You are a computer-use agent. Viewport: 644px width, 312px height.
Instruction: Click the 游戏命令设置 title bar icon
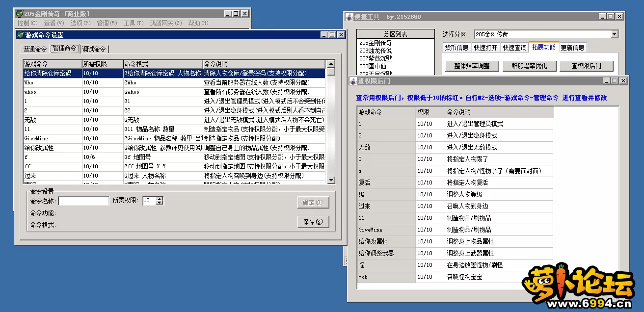point(20,35)
